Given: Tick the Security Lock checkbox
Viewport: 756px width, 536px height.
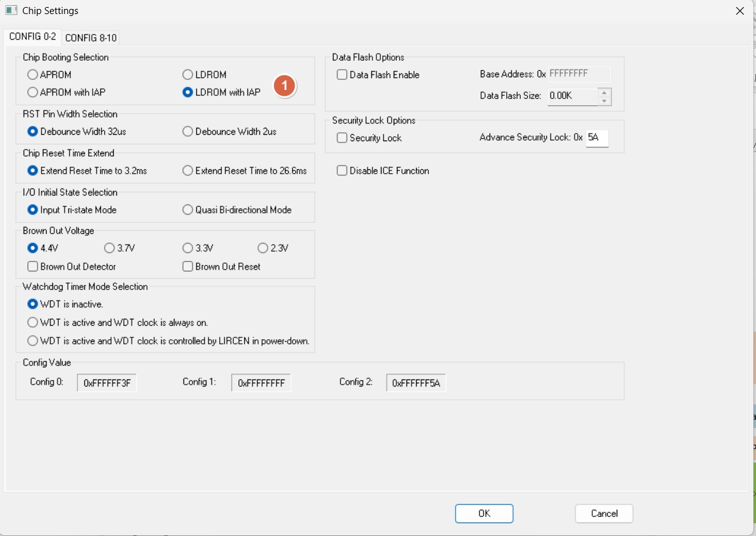Looking at the screenshot, I should coord(342,138).
